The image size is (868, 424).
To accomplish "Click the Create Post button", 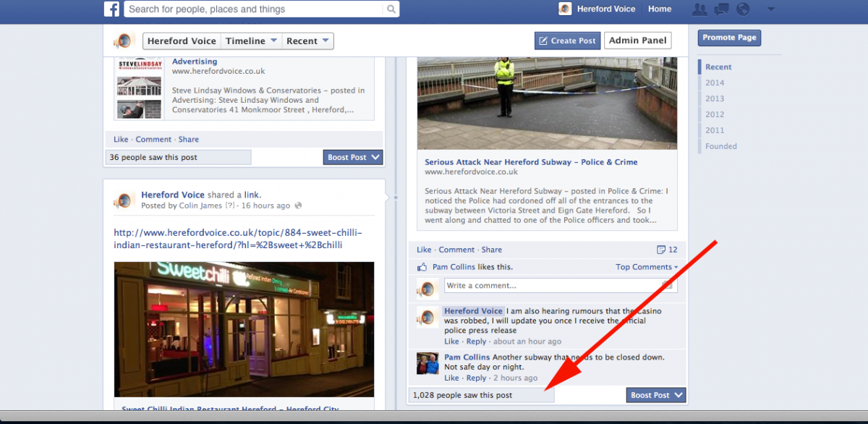I will (567, 41).
